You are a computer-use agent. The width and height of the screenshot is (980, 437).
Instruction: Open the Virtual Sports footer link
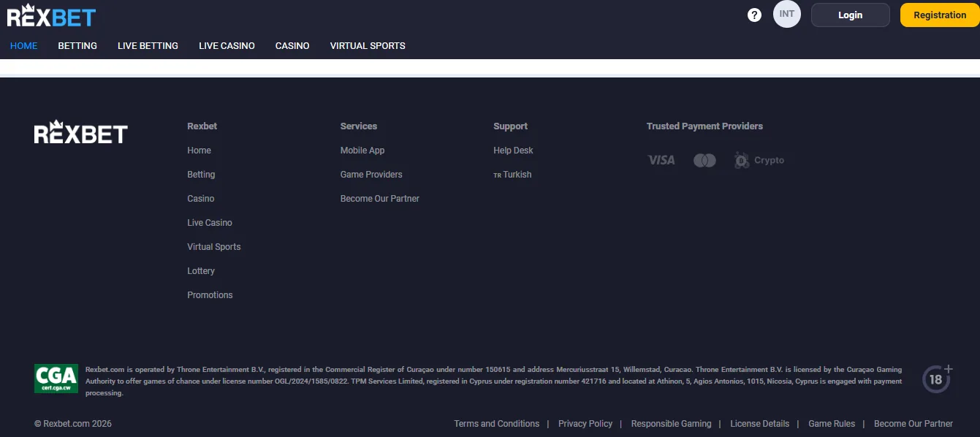[214, 247]
